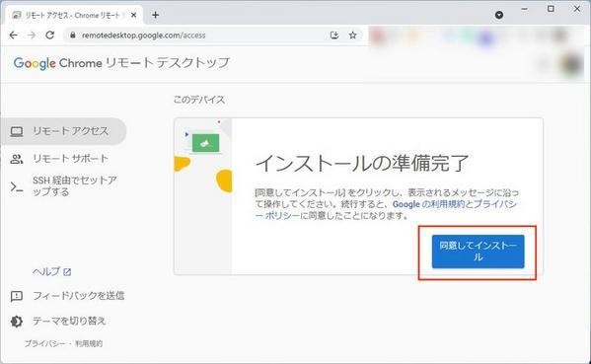The image size is (591, 364).
Task: Click the install app icon in address bar
Action: [334, 36]
